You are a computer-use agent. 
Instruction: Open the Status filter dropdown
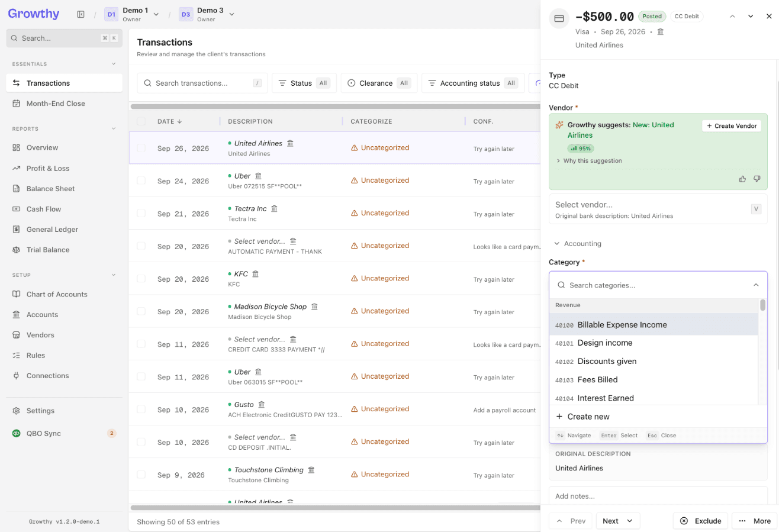pyautogui.click(x=304, y=83)
